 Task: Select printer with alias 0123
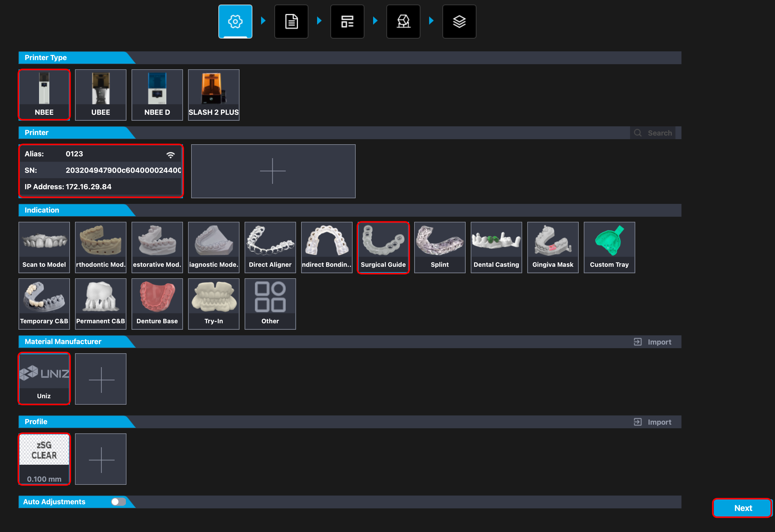(x=101, y=171)
